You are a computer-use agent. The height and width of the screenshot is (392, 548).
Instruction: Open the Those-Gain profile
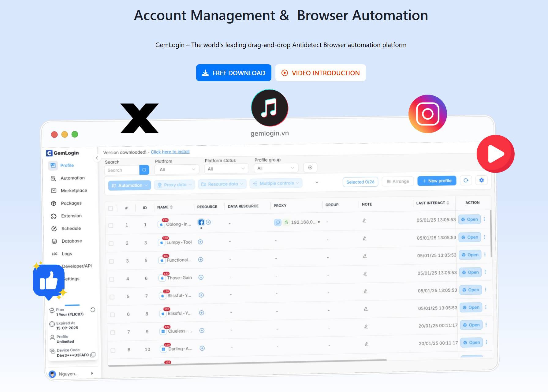coord(470,272)
